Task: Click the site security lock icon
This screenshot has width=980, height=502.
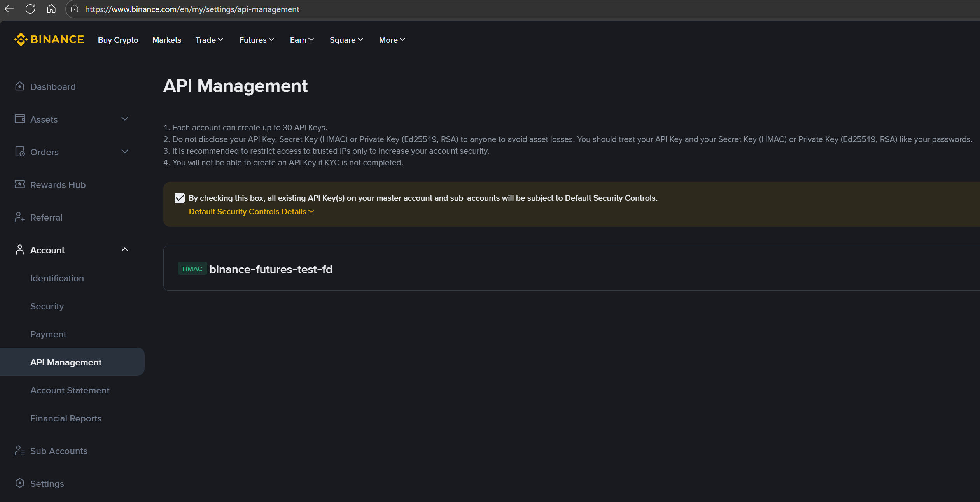Action: [x=75, y=9]
